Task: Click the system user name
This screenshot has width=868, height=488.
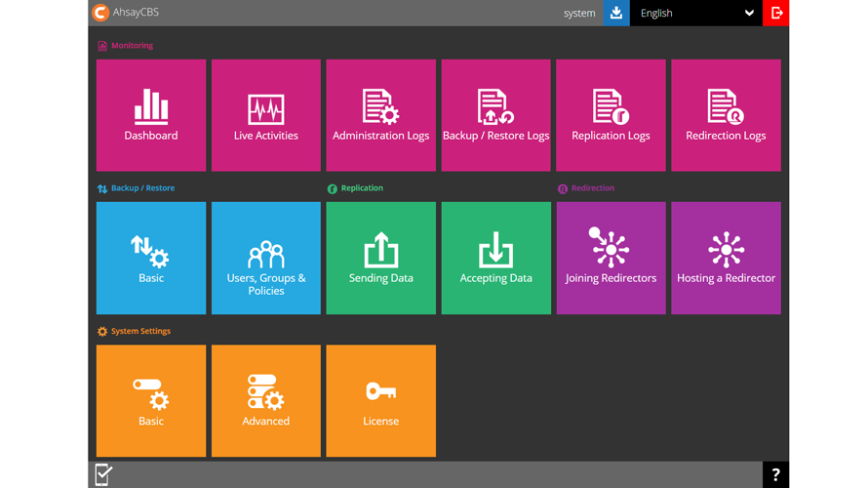Action: pos(579,14)
